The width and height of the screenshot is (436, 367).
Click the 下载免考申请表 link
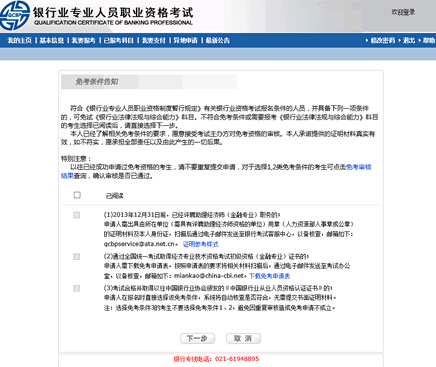click(x=270, y=276)
